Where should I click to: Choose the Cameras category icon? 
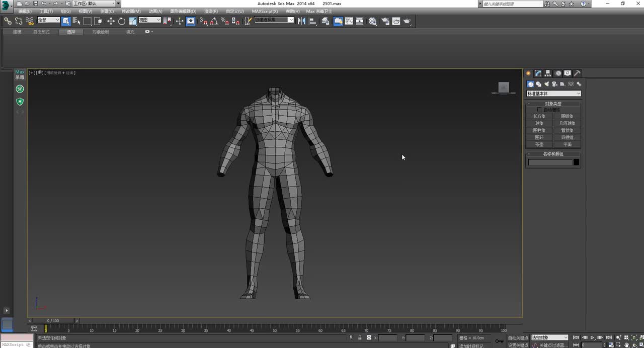(554, 84)
